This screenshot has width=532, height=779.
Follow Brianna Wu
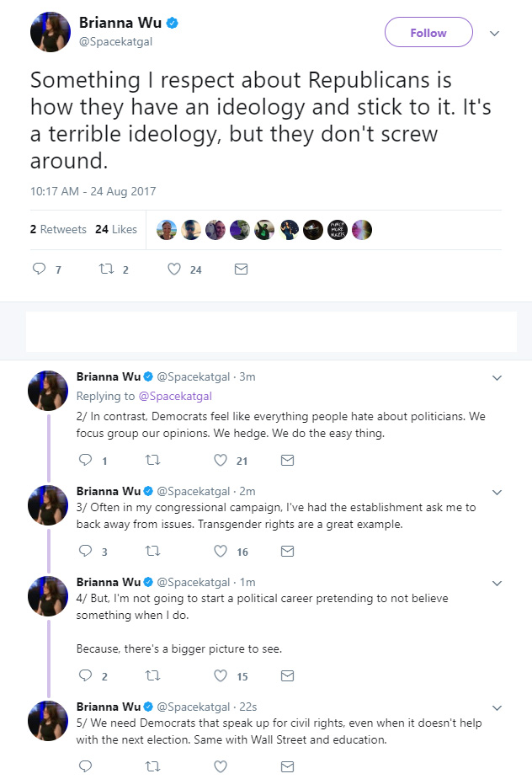(x=428, y=32)
